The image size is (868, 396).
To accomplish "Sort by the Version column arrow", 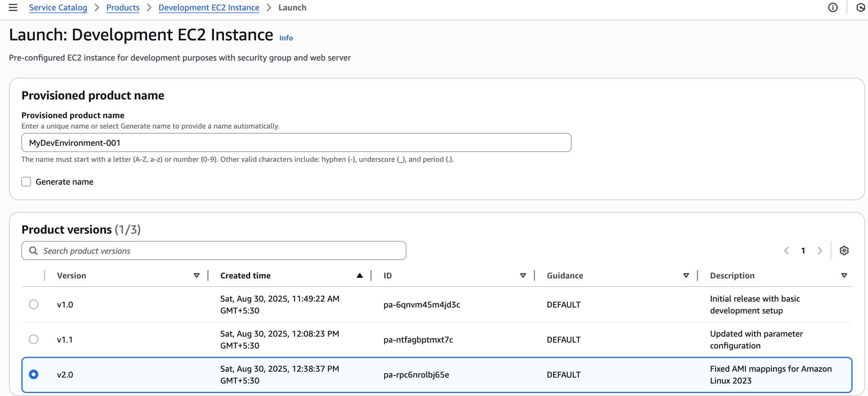I will tap(197, 276).
